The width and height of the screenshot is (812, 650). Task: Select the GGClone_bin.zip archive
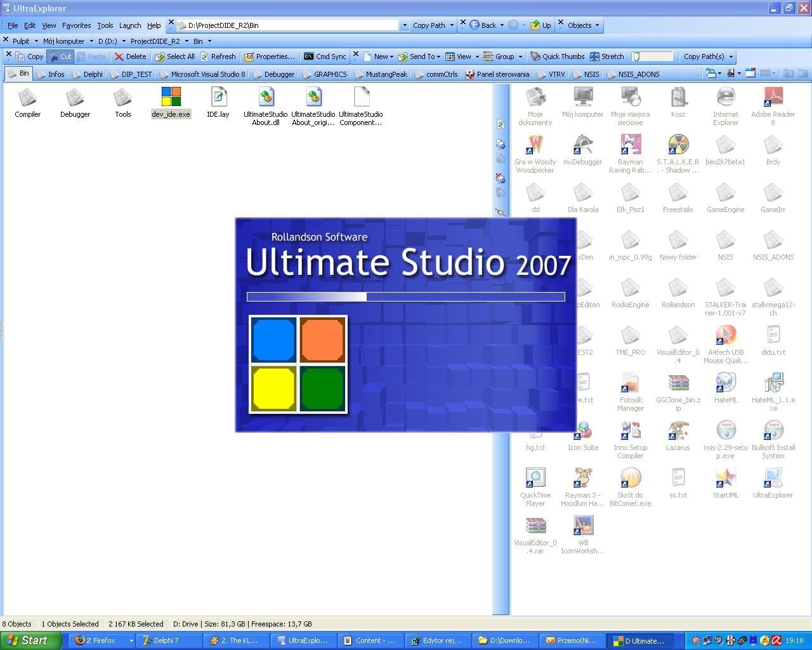coord(678,392)
